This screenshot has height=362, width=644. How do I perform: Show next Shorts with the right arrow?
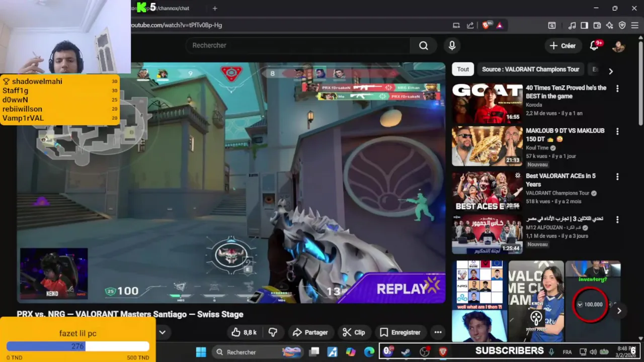pyautogui.click(x=619, y=311)
